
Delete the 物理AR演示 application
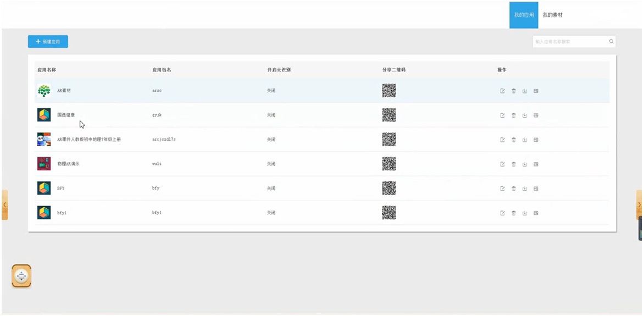513,164
